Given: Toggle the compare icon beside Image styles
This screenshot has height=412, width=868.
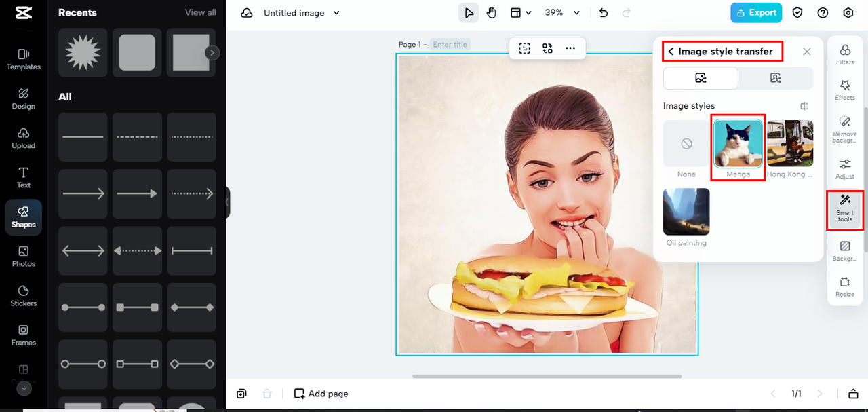Looking at the screenshot, I should pyautogui.click(x=804, y=106).
